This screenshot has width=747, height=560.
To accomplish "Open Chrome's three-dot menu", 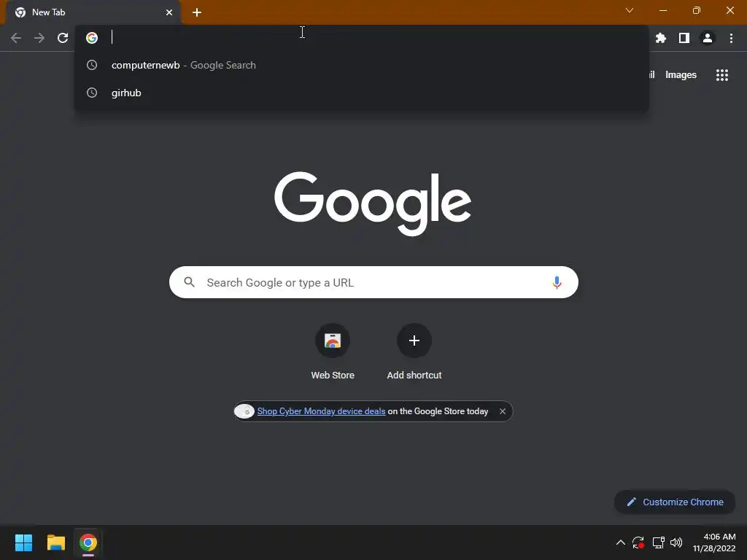I will (x=731, y=38).
